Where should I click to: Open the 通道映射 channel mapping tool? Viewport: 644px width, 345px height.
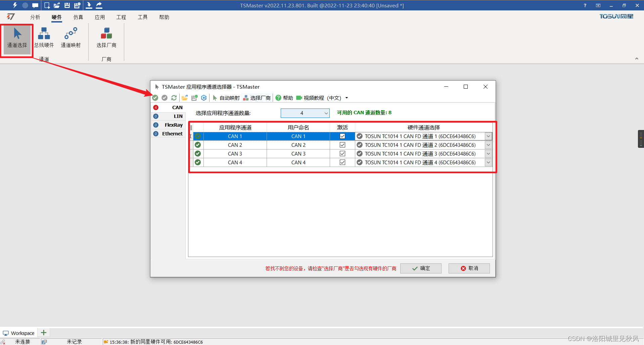(x=71, y=38)
